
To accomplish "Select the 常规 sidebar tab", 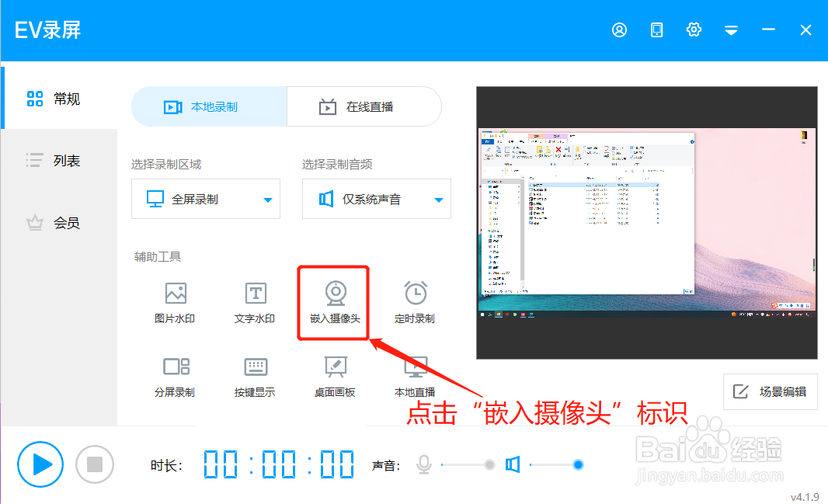I will (x=58, y=98).
